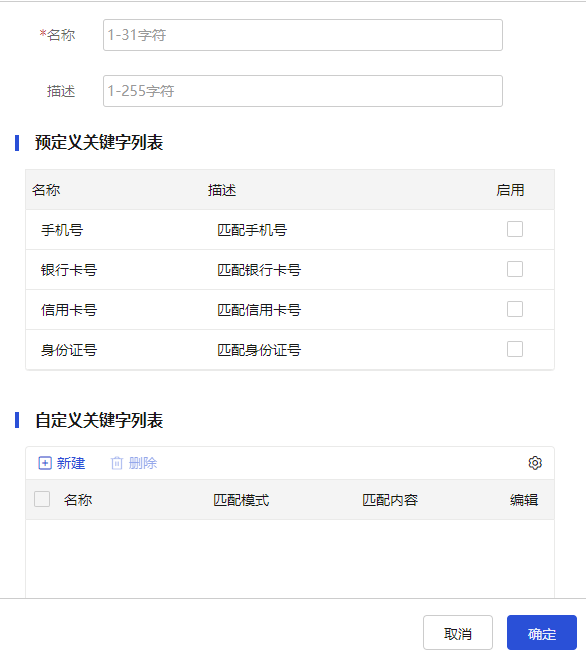Click the 取消 button
The image size is (586, 657).
click(x=458, y=633)
